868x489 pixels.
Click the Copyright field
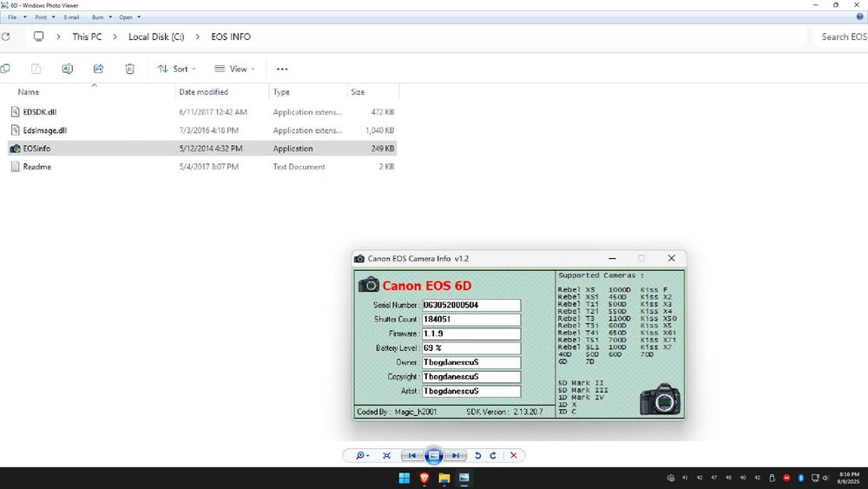click(x=471, y=377)
